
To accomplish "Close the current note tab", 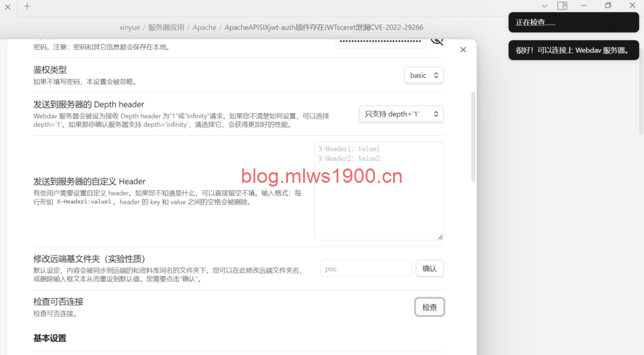I will coord(8,6).
